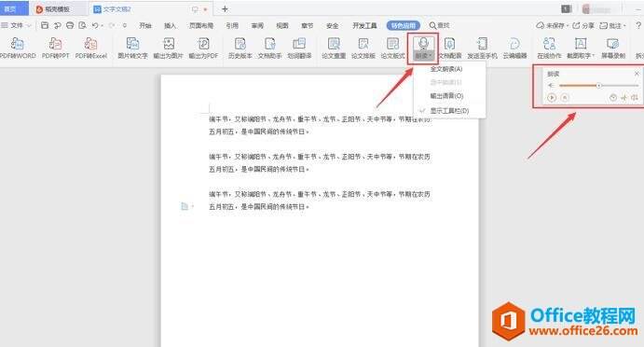Click the third 论文 ribbon icon

pyautogui.click(x=392, y=44)
